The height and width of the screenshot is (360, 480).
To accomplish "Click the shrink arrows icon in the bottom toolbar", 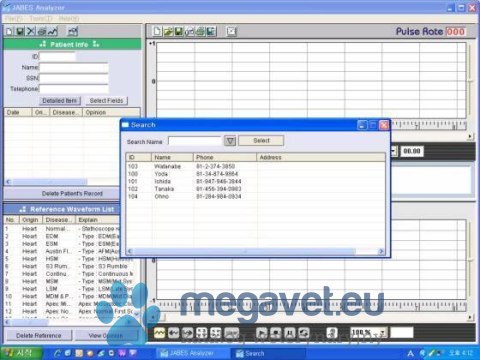I will tap(216, 332).
